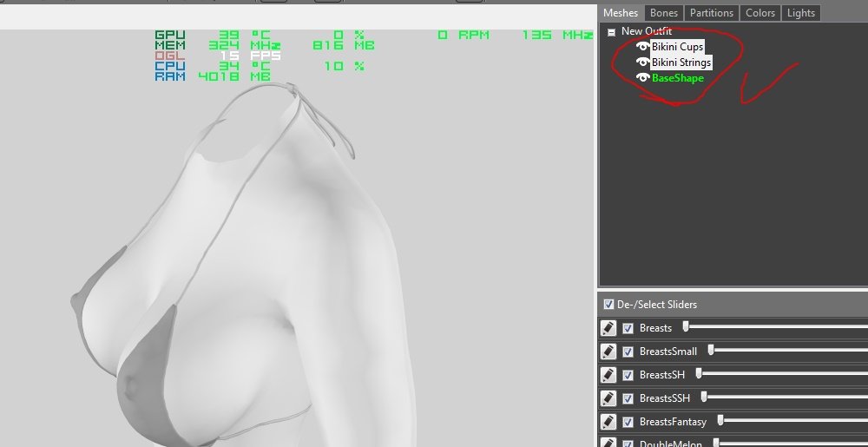This screenshot has height=447, width=868.
Task: Toggle the BreastsSH slider checkbox
Action: [x=628, y=375]
